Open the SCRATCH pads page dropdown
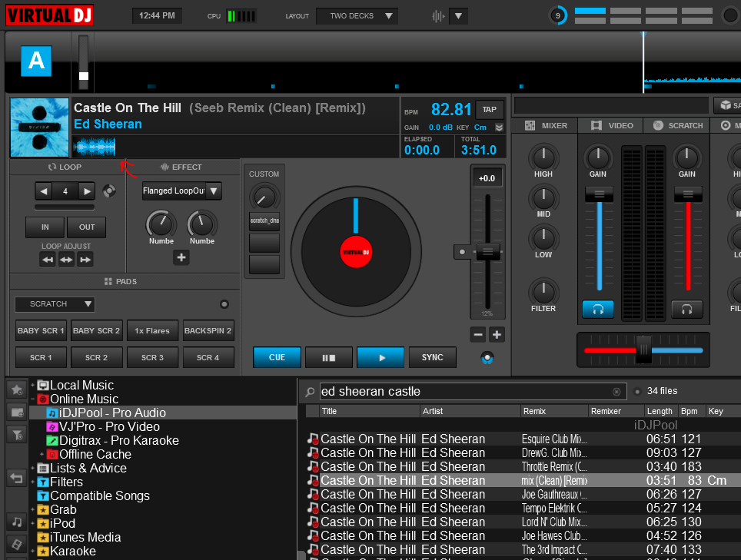741x560 pixels. coord(55,304)
